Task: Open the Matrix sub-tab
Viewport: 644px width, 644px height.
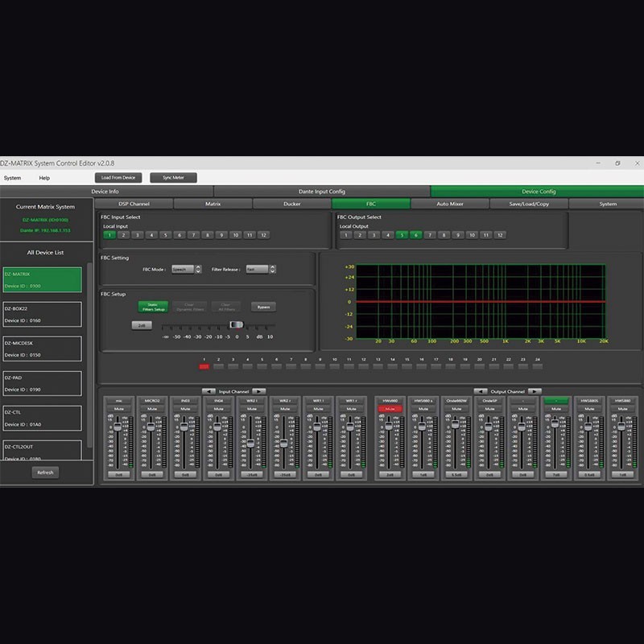Action: point(213,204)
